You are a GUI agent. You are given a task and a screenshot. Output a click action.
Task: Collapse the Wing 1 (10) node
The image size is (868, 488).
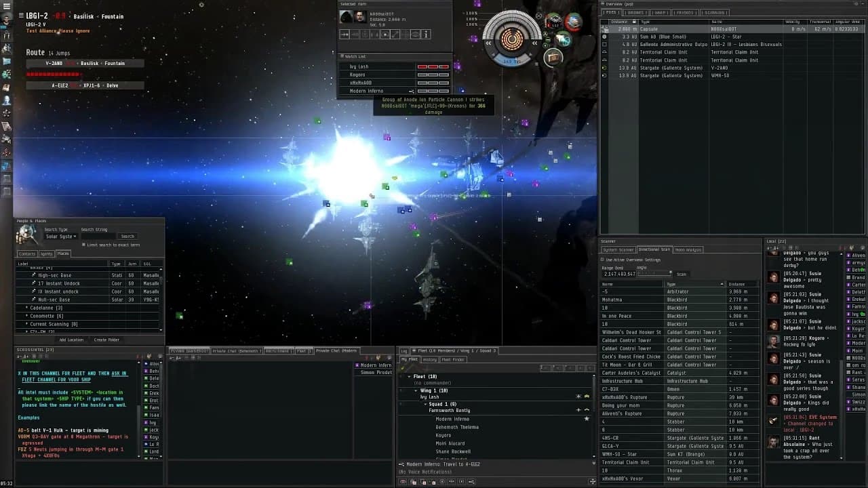(x=416, y=390)
